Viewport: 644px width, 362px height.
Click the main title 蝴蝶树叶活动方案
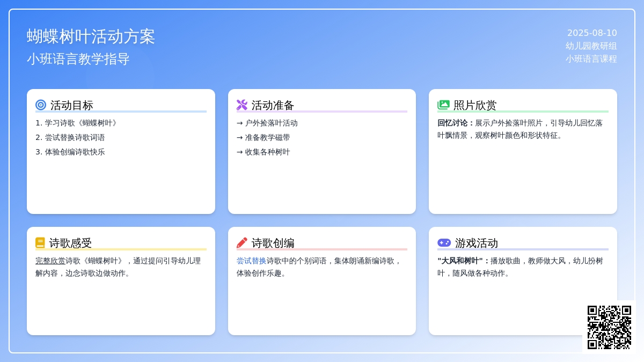click(x=91, y=36)
